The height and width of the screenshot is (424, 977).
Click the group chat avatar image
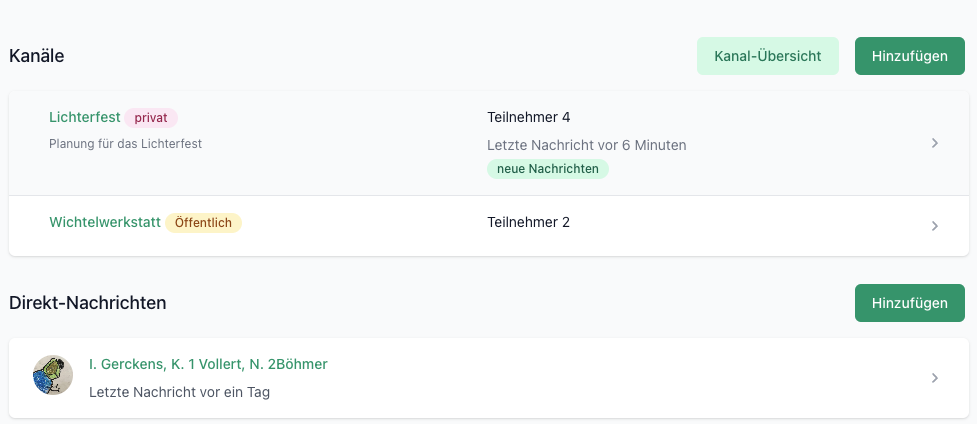pyautogui.click(x=53, y=375)
